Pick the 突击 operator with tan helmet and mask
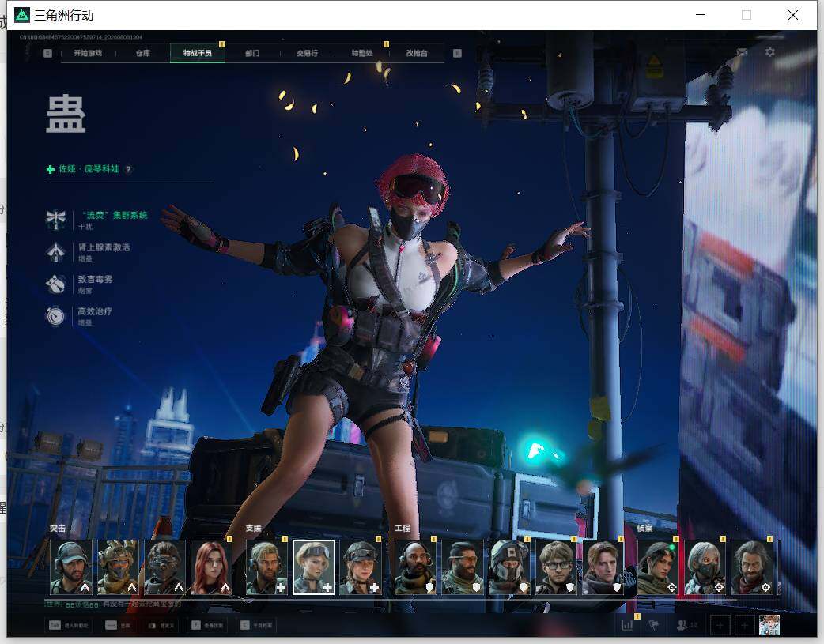Image resolution: width=824 pixels, height=644 pixels. [118, 567]
